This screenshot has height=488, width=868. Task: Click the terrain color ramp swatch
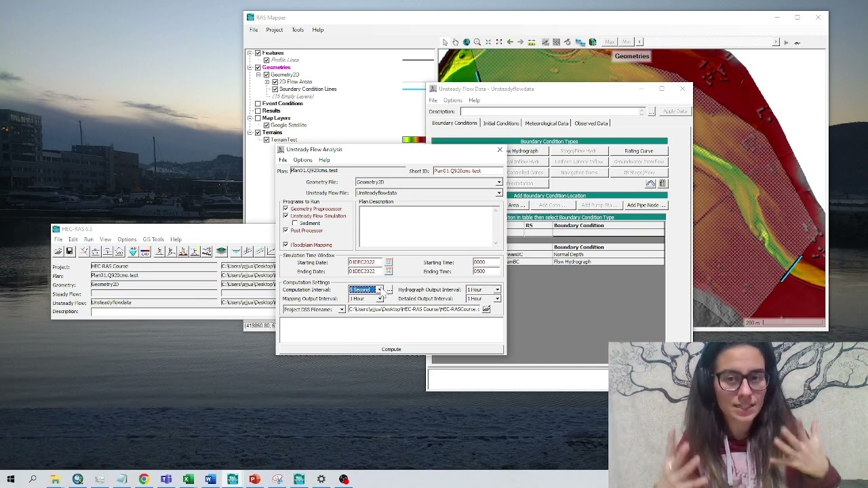pyautogui.click(x=414, y=140)
